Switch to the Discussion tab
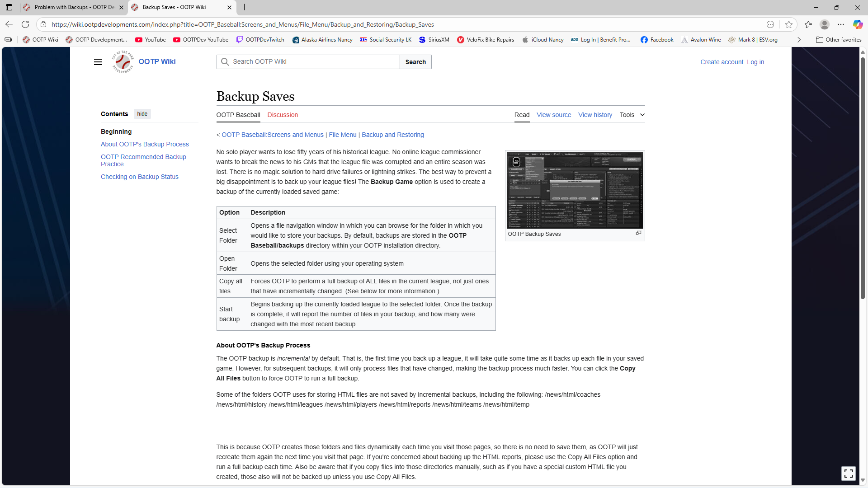 283,115
